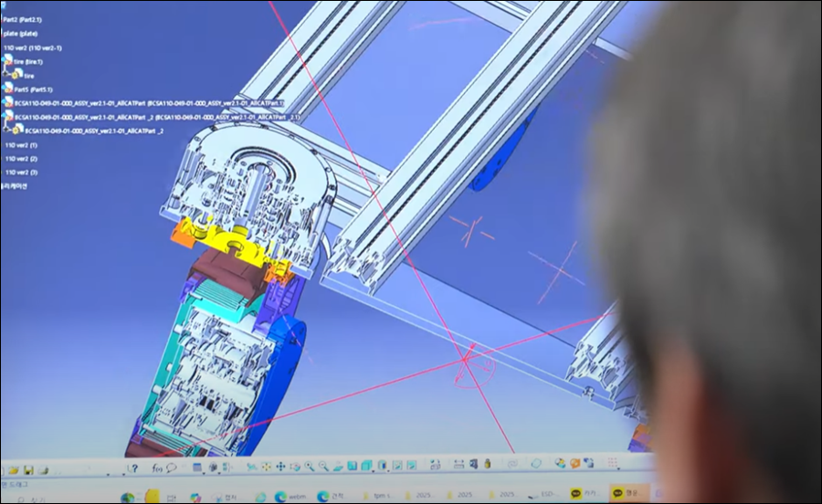Save the document with the floppy icon
Screen dimensions: 822x504
point(28,470)
